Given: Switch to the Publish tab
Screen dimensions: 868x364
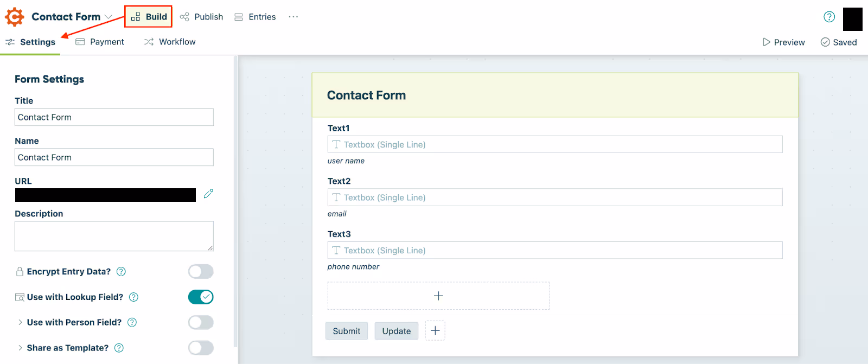Looking at the screenshot, I should [202, 17].
